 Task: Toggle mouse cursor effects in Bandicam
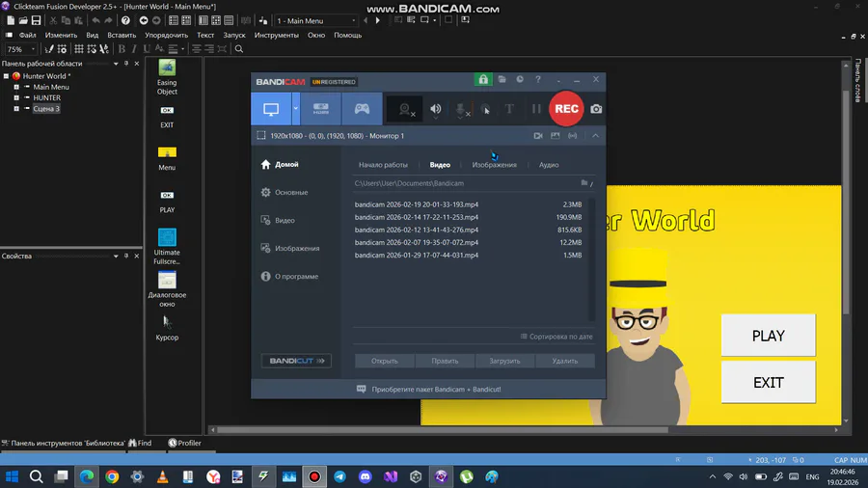(485, 109)
